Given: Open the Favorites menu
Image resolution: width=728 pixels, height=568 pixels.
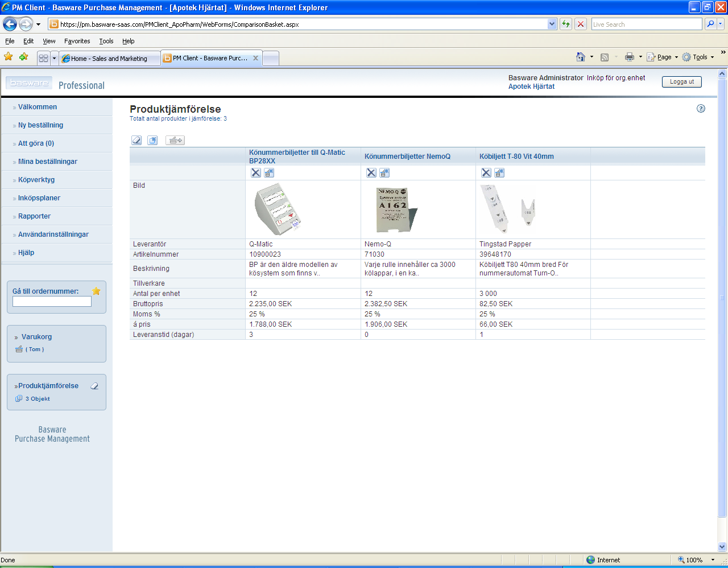Looking at the screenshot, I should pos(77,41).
